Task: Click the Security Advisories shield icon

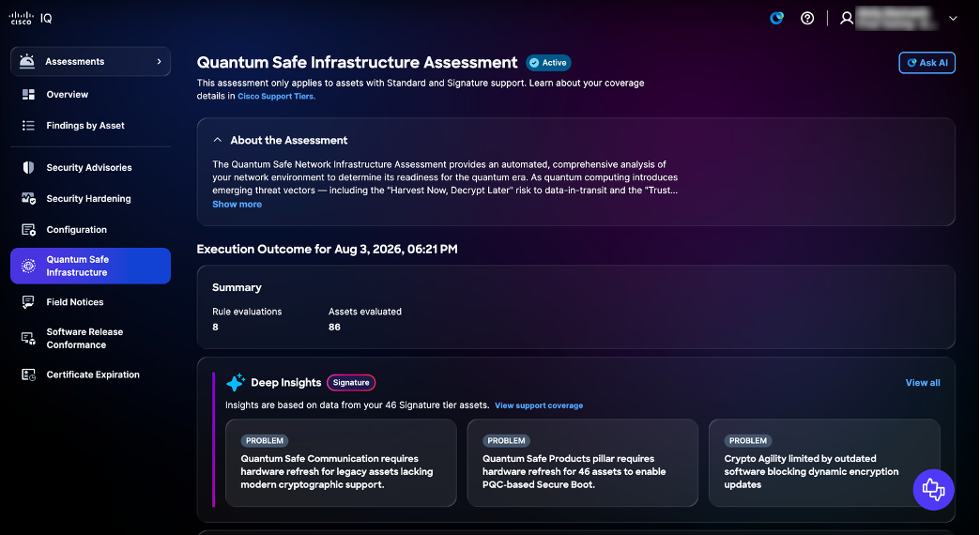Action: (28, 167)
